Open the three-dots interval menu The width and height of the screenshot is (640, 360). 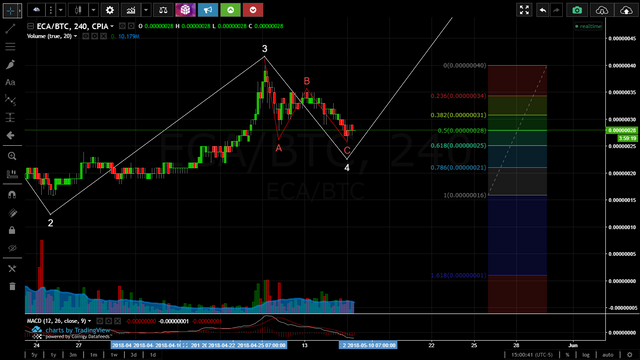tap(51, 10)
